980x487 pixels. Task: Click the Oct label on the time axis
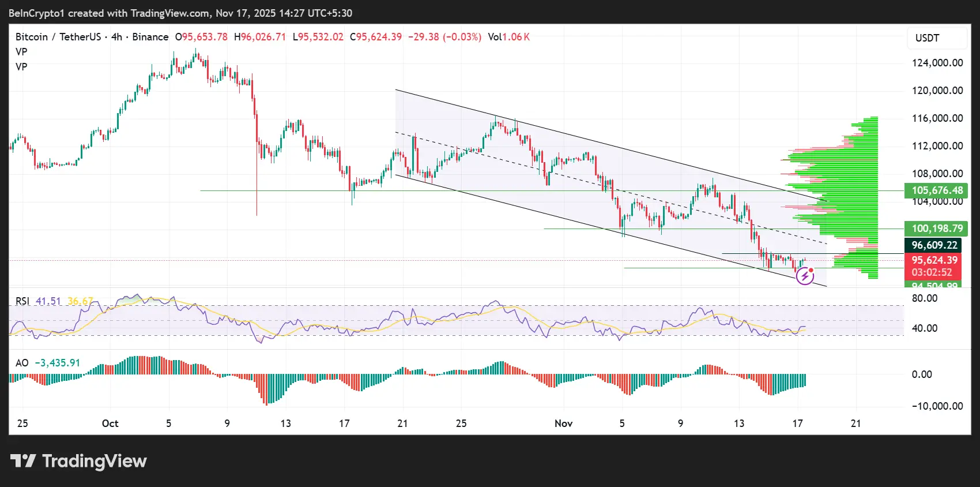[x=110, y=424]
